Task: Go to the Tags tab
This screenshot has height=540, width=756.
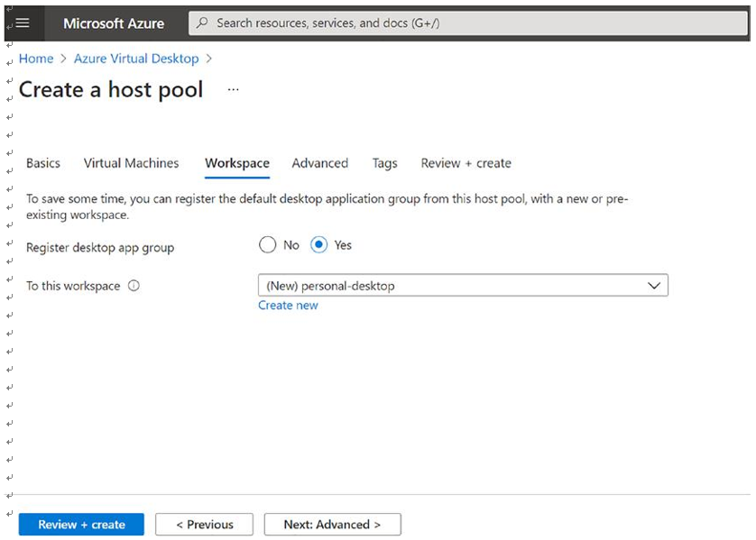Action: pyautogui.click(x=384, y=163)
